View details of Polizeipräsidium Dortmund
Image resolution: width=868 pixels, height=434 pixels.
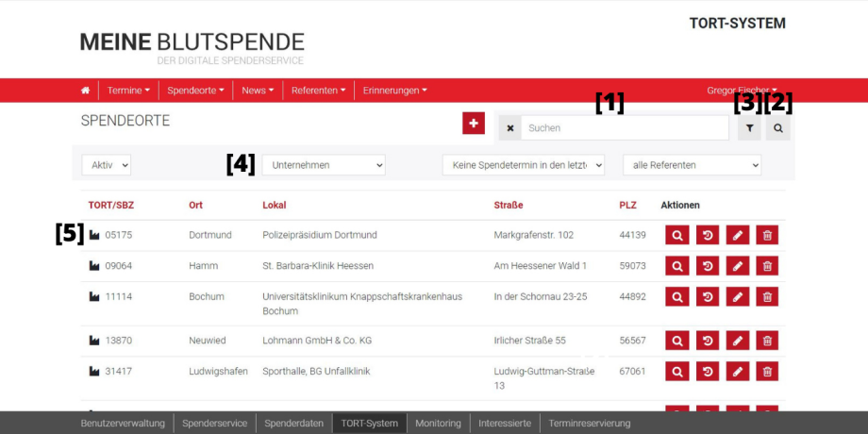coord(677,235)
